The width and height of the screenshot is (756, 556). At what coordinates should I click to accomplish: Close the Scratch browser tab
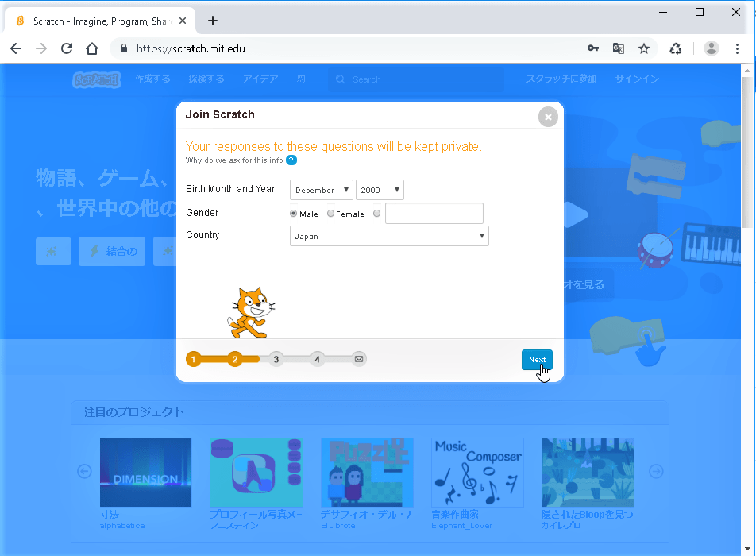pyautogui.click(x=183, y=21)
